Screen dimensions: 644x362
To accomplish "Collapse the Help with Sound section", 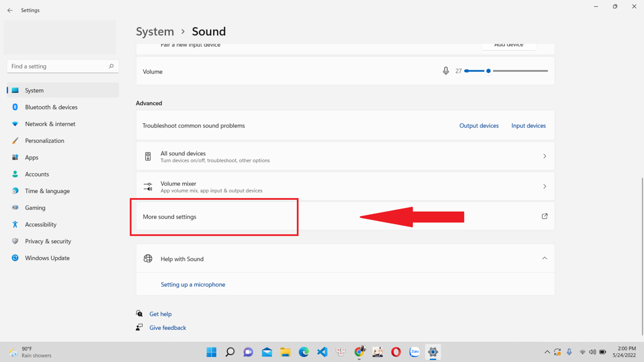I will [545, 258].
